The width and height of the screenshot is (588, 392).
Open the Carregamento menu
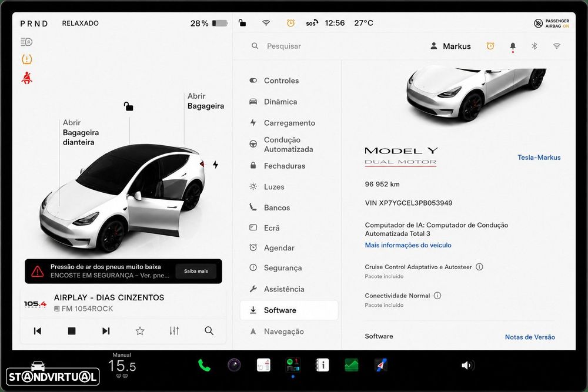point(289,123)
